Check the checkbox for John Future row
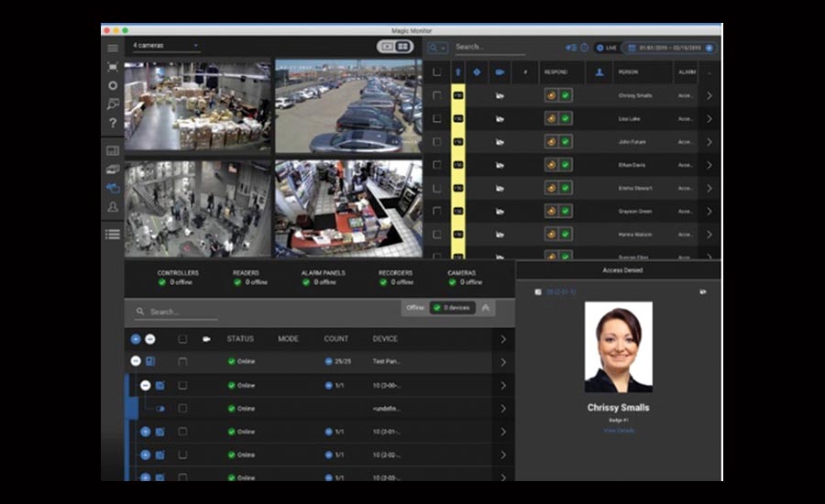The width and height of the screenshot is (825, 504). pyautogui.click(x=436, y=142)
